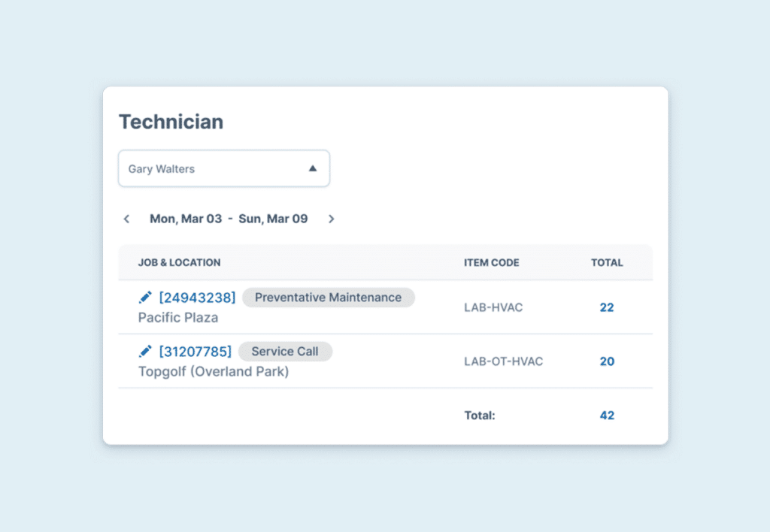Click the LAB-OT-HVAC item code

(x=503, y=361)
